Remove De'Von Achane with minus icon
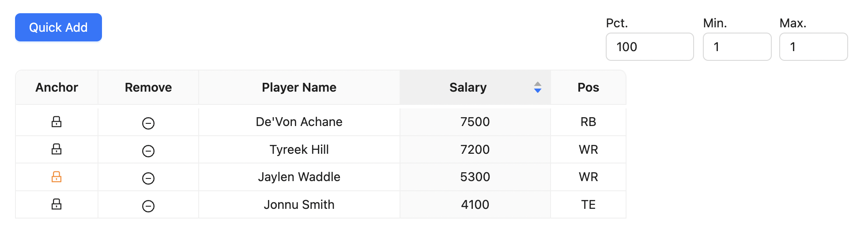The image size is (868, 230). click(148, 123)
